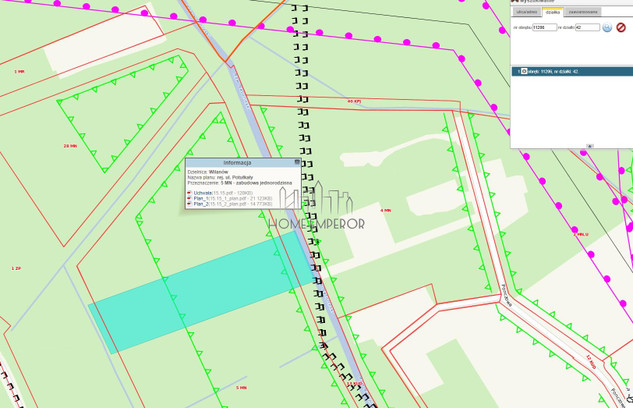Open the Uchwała PDF link
633x408 pixels.
pyautogui.click(x=202, y=192)
